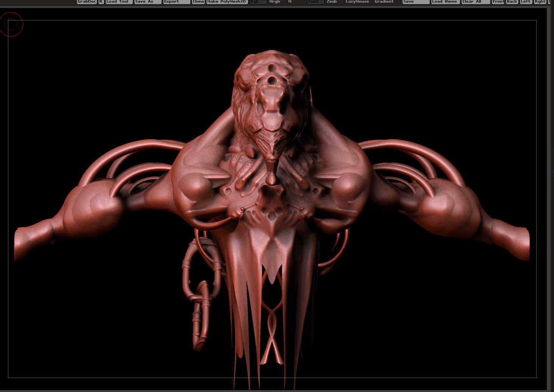
Task: Click the Export button
Action: point(176,2)
